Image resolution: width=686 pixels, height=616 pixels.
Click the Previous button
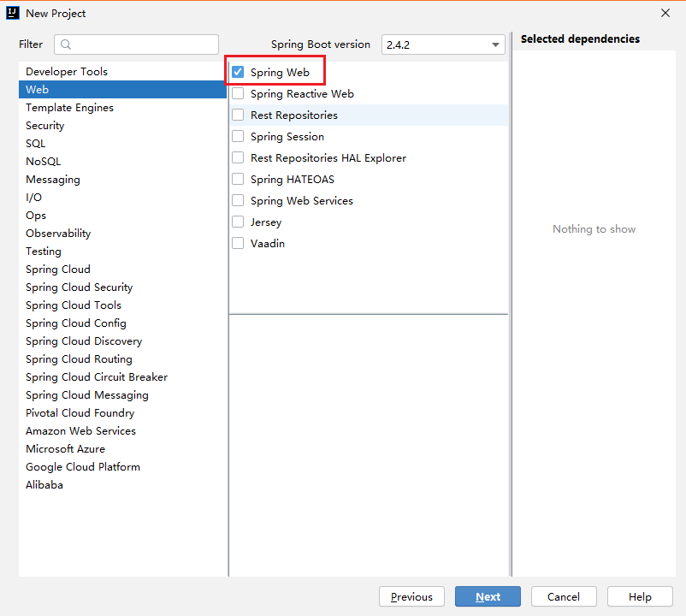click(411, 596)
